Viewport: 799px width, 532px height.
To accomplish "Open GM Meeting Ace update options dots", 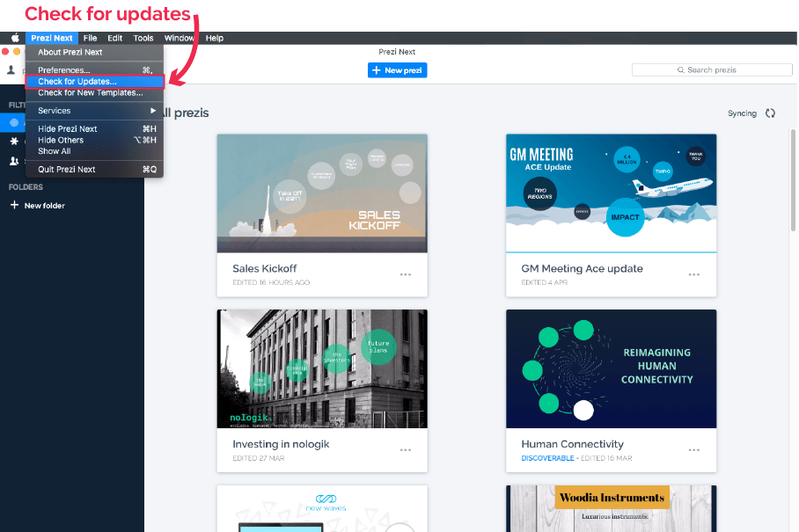I will [694, 274].
